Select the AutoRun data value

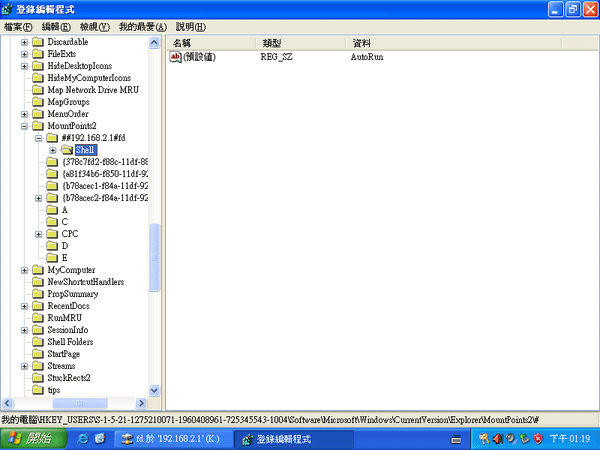pos(367,57)
